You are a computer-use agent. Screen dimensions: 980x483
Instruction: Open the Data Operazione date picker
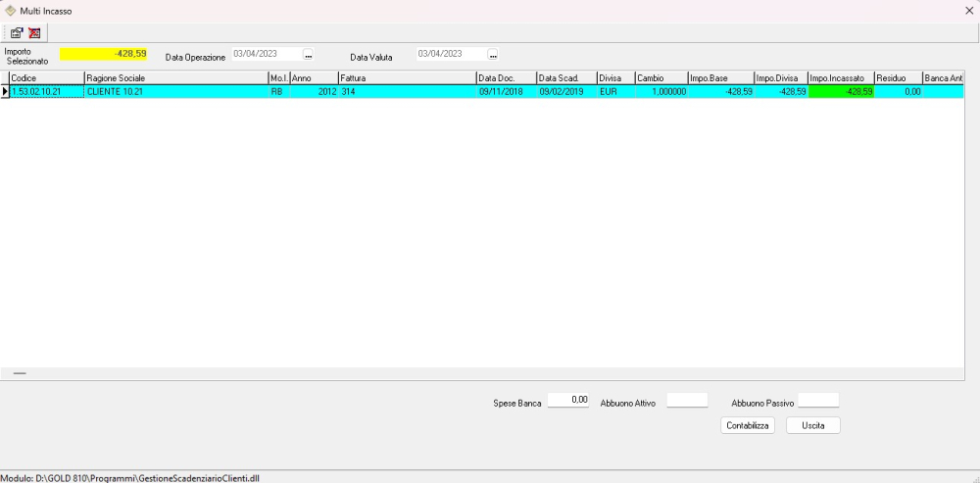pyautogui.click(x=308, y=54)
